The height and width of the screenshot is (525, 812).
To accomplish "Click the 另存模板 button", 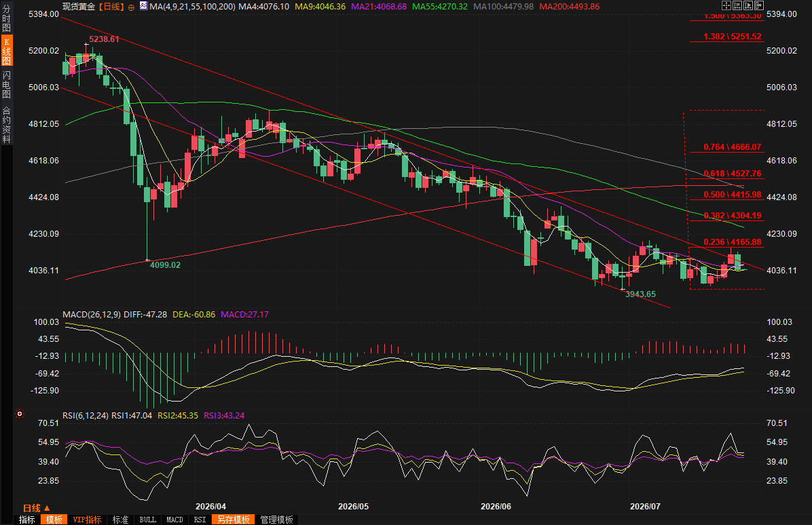I will pyautogui.click(x=233, y=520).
